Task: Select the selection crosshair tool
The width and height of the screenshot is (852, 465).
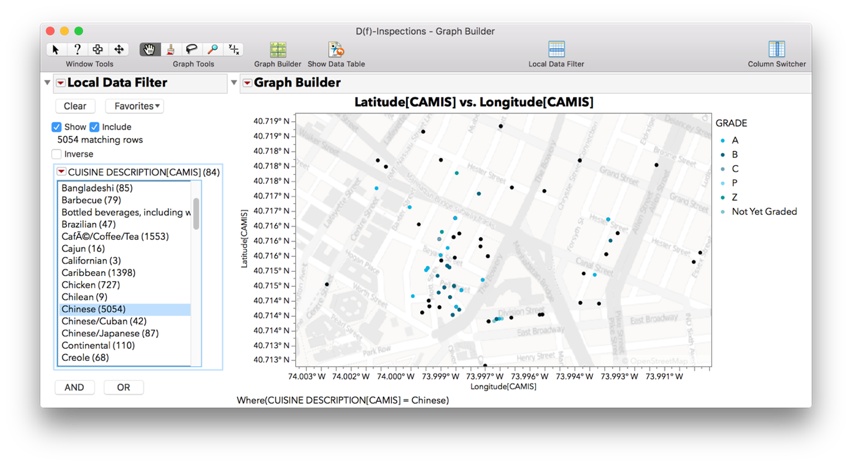Action: tap(98, 49)
